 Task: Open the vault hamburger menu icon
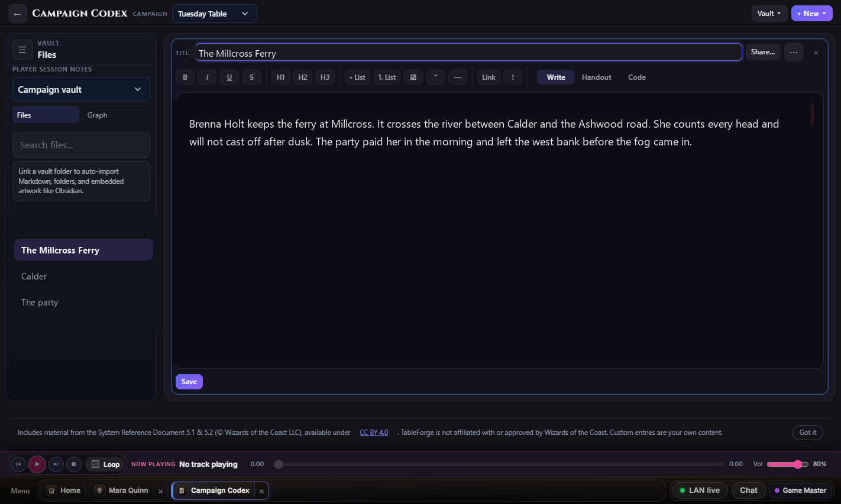[22, 50]
